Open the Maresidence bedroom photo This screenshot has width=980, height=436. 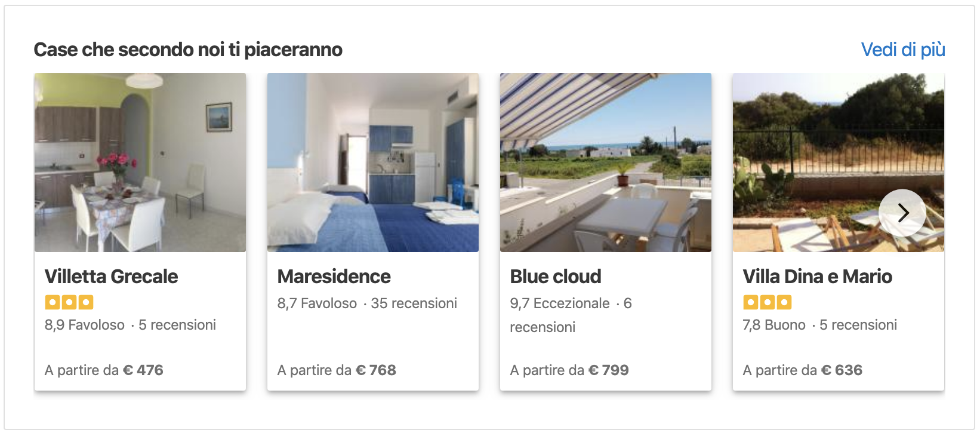[373, 162]
